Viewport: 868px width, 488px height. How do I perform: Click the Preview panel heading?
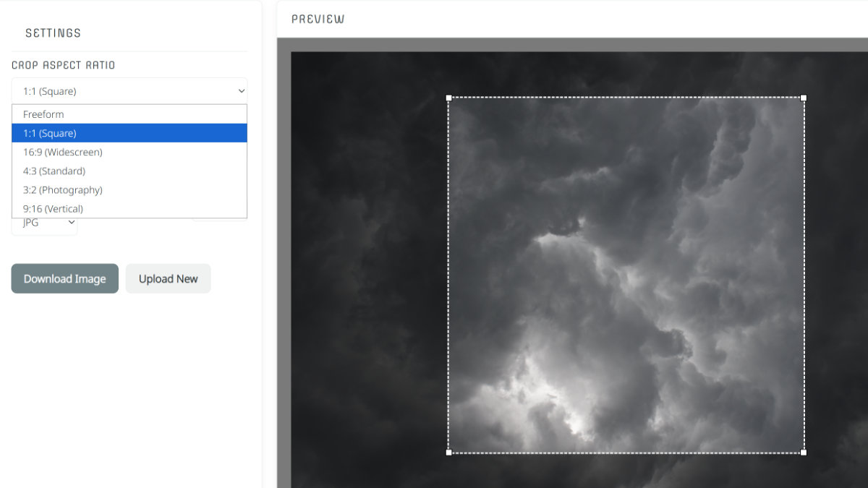[x=318, y=20]
